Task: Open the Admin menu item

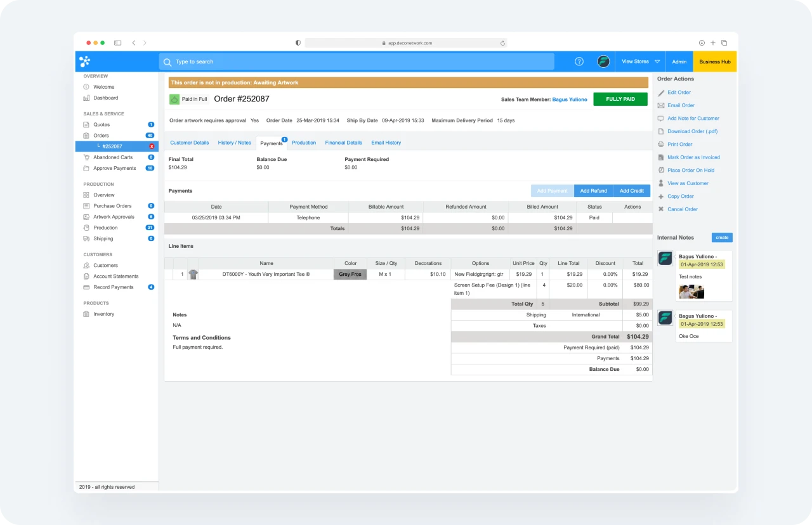Action: tap(679, 62)
